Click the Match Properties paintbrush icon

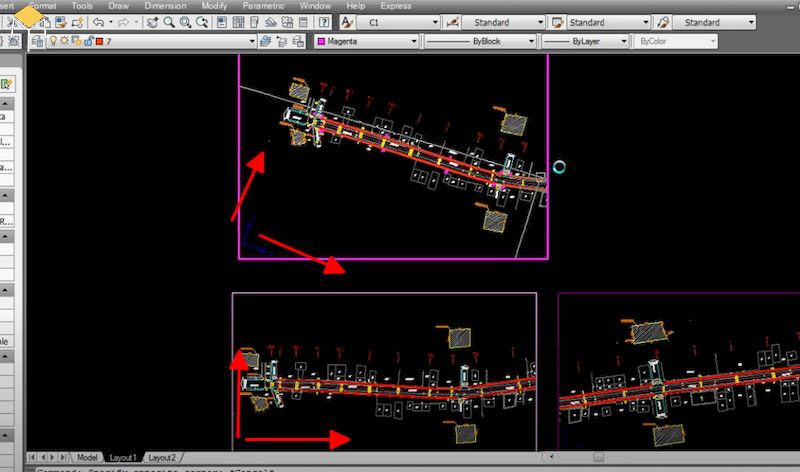[x=61, y=22]
